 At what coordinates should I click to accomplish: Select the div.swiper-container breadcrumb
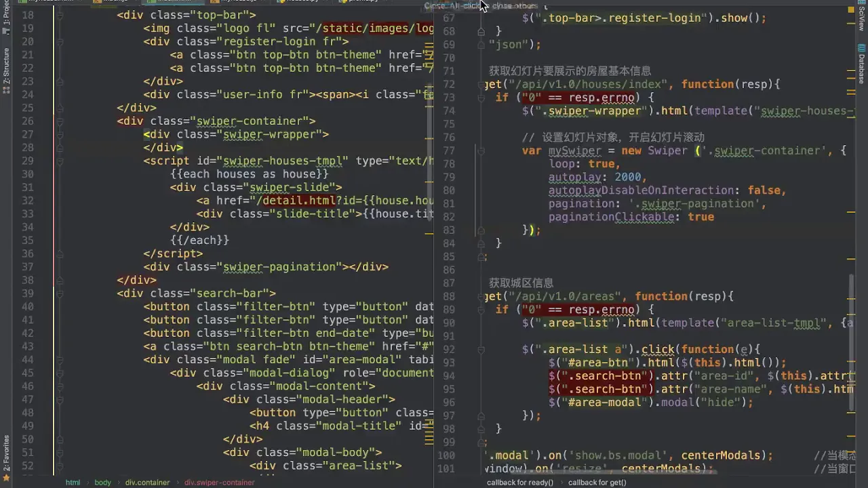[219, 483]
